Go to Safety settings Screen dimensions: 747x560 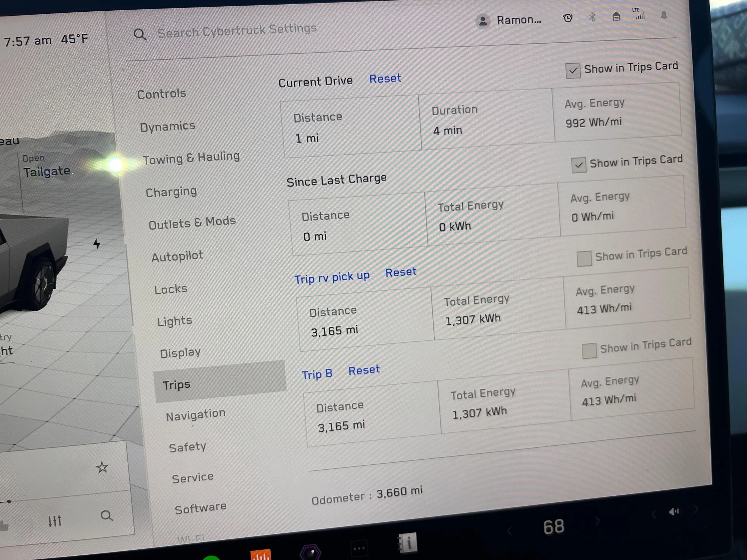pos(187,447)
